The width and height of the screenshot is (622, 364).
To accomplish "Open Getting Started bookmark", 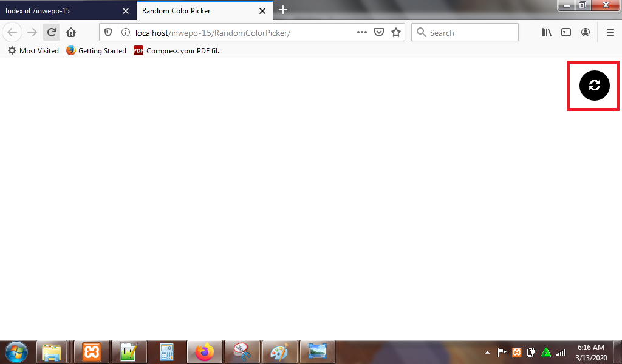I will pyautogui.click(x=97, y=51).
